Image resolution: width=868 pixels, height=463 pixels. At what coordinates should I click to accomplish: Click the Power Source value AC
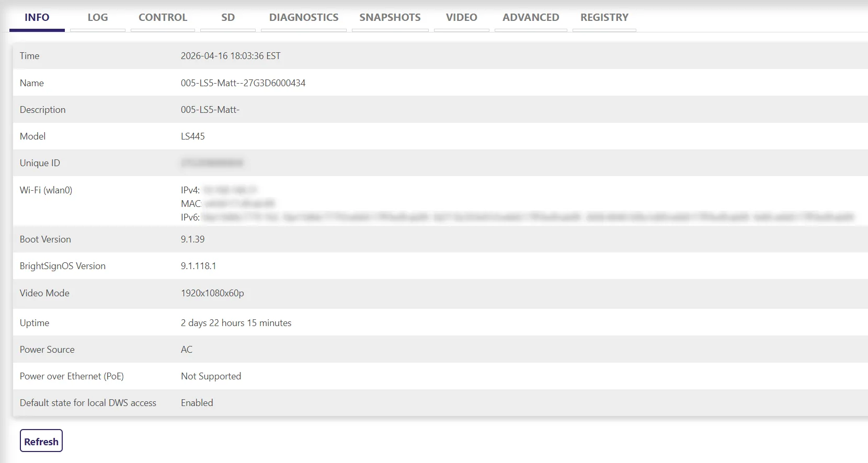tap(187, 350)
